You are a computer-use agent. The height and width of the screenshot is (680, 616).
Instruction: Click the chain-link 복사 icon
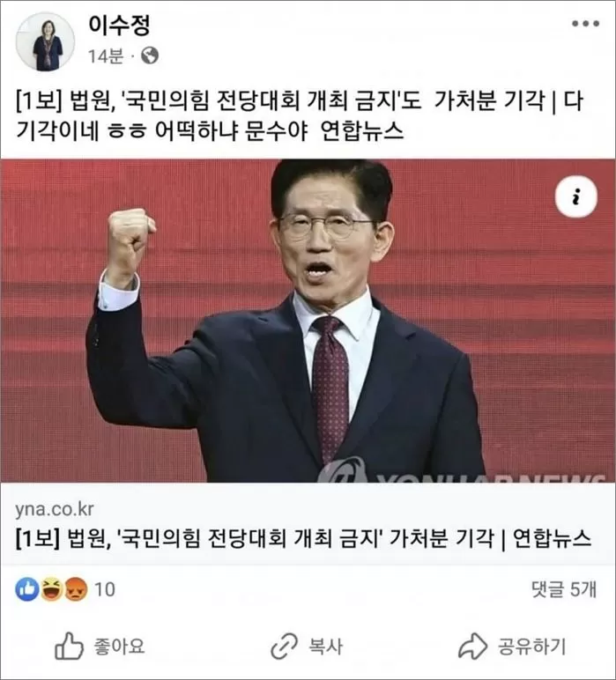coord(284,647)
